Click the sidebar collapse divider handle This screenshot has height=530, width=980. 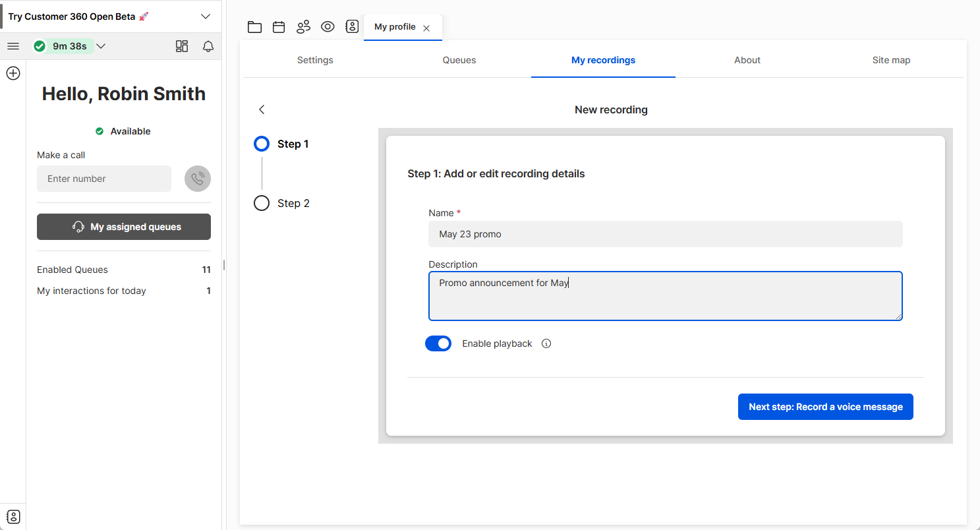point(224,265)
